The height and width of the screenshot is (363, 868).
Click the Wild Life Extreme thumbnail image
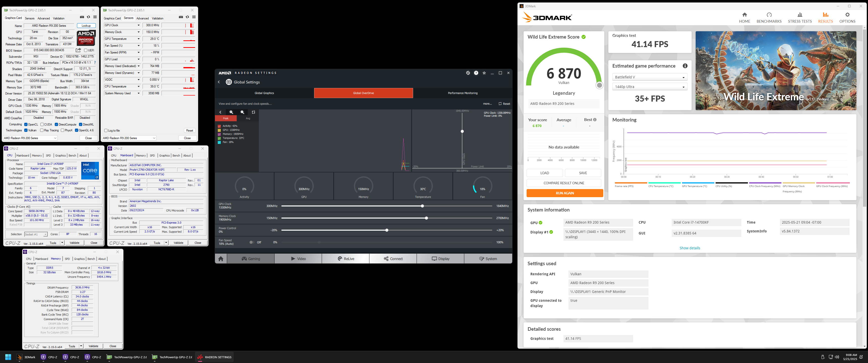(776, 71)
